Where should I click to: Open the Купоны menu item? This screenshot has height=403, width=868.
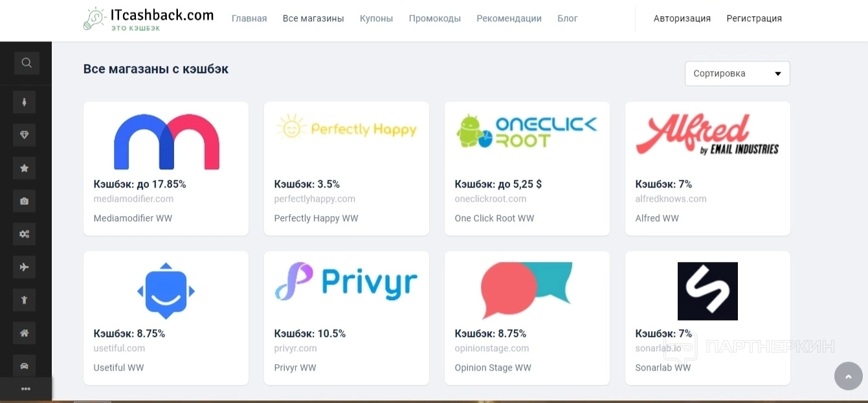(x=376, y=19)
